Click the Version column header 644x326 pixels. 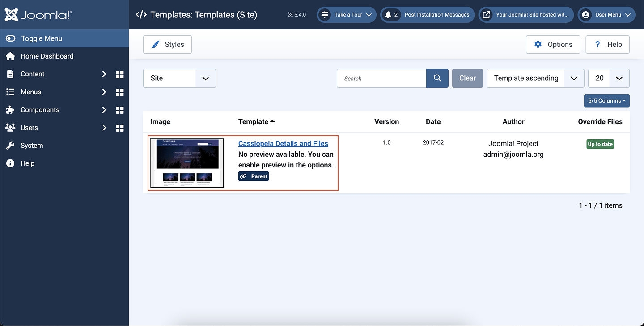387,121
